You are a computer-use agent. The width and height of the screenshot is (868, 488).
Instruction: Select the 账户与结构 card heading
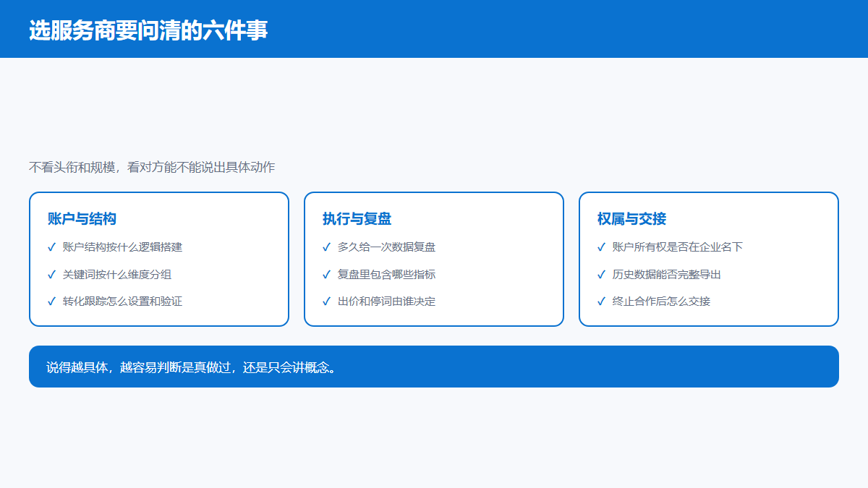[x=82, y=219]
